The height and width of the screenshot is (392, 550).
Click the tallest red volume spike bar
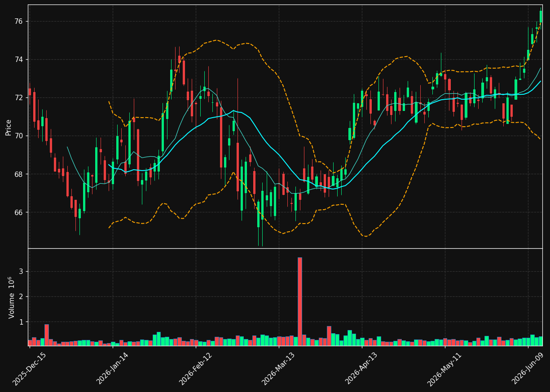point(300,301)
